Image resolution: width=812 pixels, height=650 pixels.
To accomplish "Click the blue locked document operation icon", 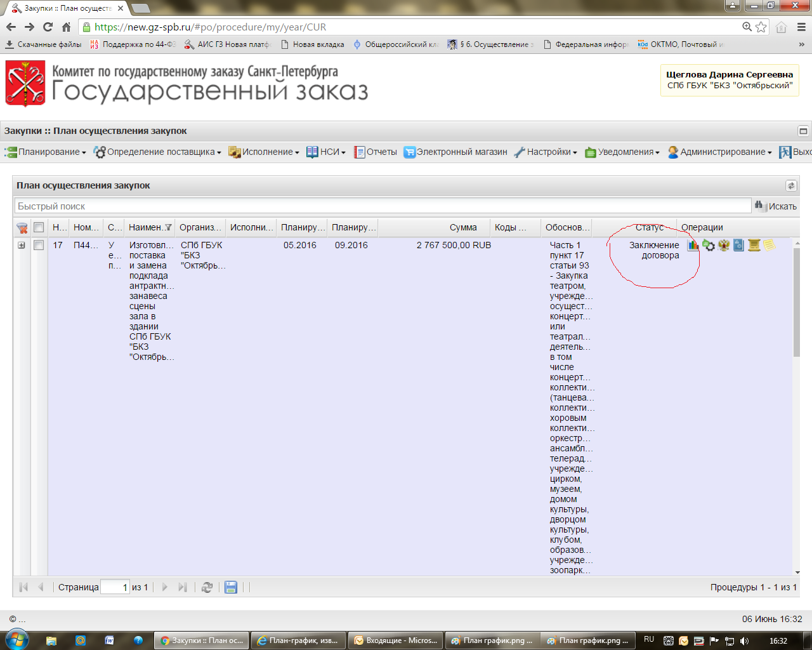I will [738, 245].
